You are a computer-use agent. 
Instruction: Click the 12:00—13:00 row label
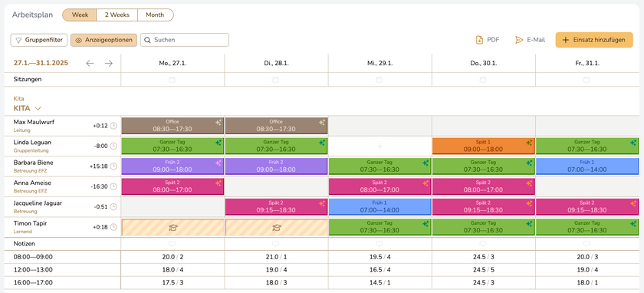33,270
